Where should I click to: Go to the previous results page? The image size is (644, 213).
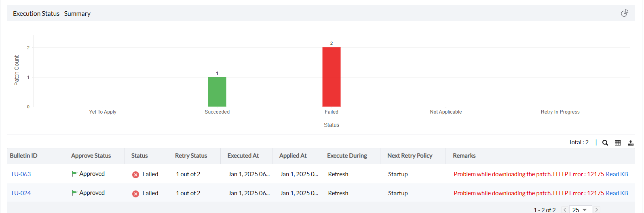click(x=565, y=210)
